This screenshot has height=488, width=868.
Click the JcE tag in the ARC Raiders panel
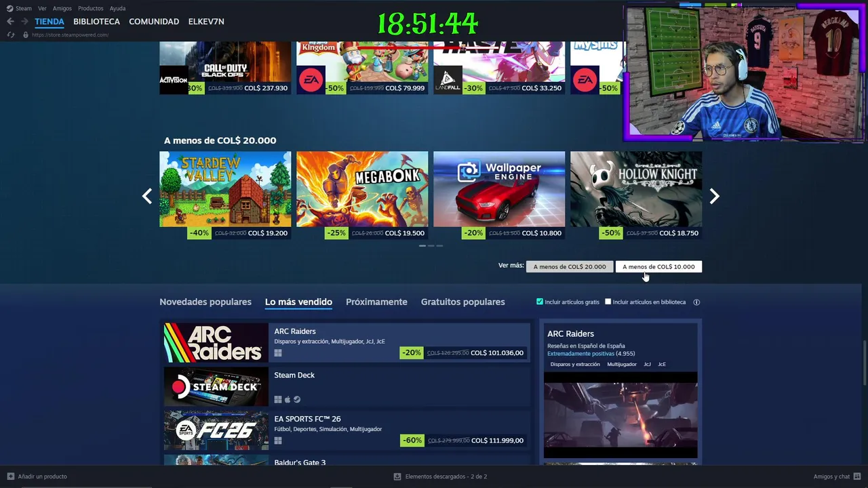[x=662, y=365]
